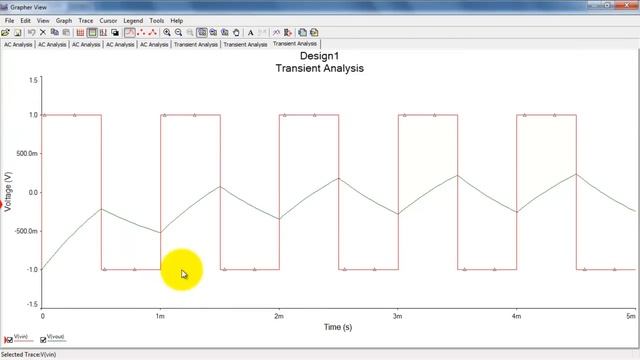Switch to the leftmost AC Analysis tab

[x=18, y=44]
